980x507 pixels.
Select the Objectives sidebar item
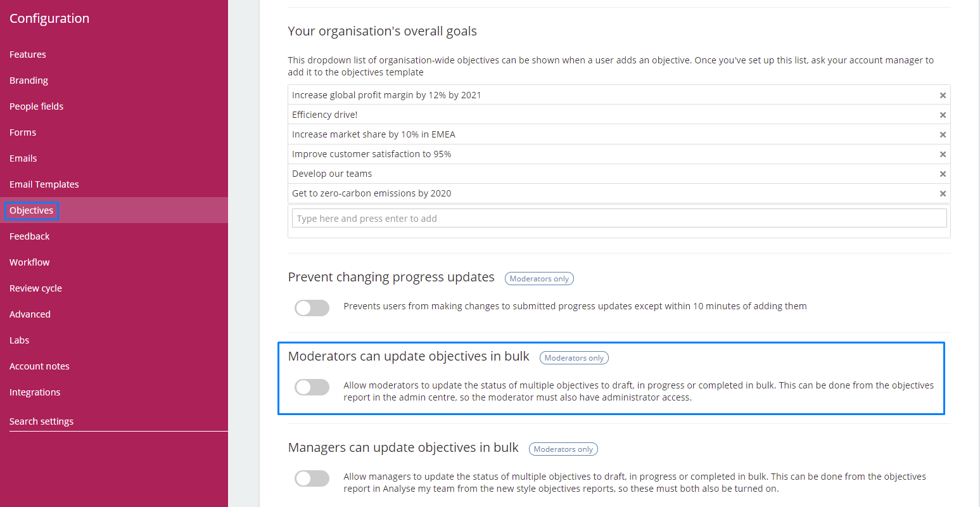pos(32,210)
